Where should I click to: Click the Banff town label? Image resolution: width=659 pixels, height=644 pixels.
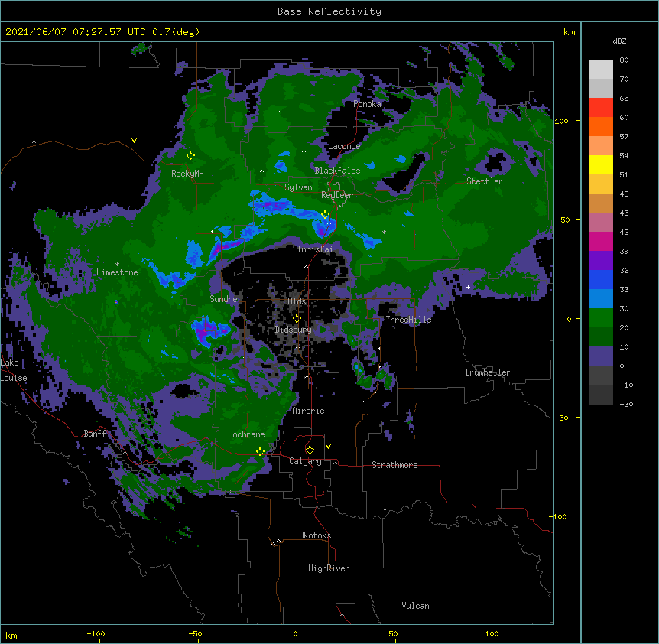click(96, 434)
